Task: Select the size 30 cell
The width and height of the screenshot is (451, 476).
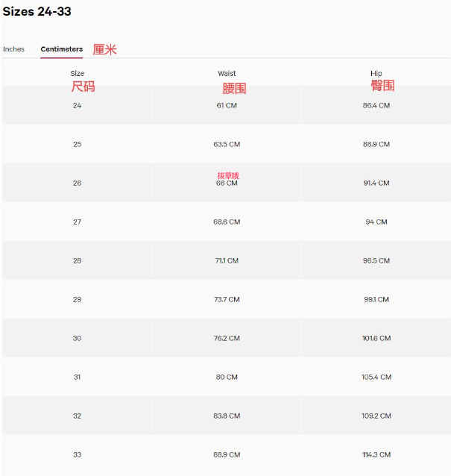Action: pyautogui.click(x=78, y=339)
